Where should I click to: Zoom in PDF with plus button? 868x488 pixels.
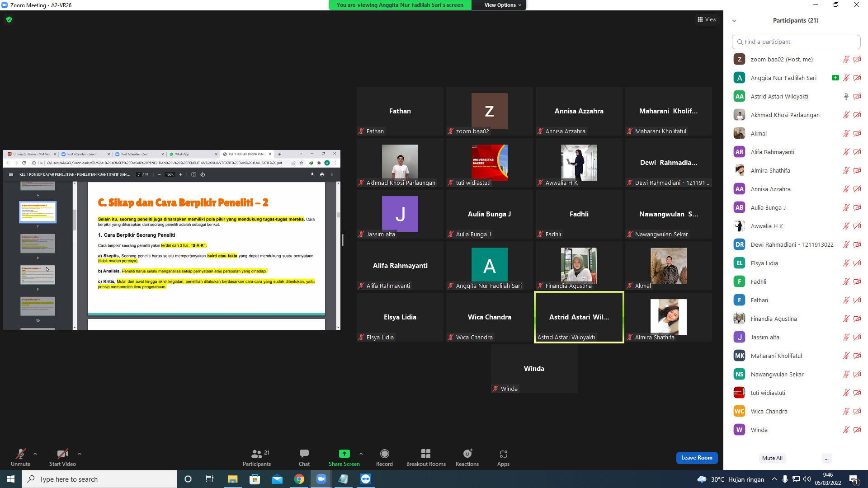click(x=181, y=174)
